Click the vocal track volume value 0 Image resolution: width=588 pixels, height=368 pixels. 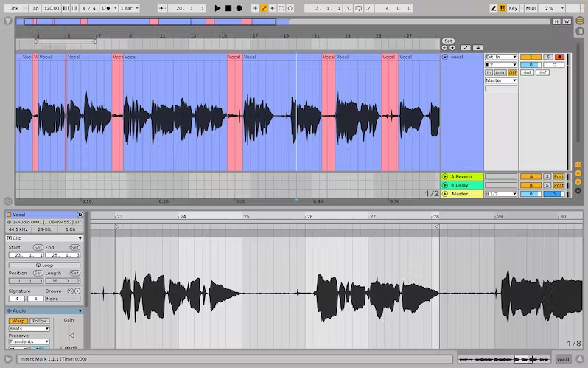click(531, 65)
